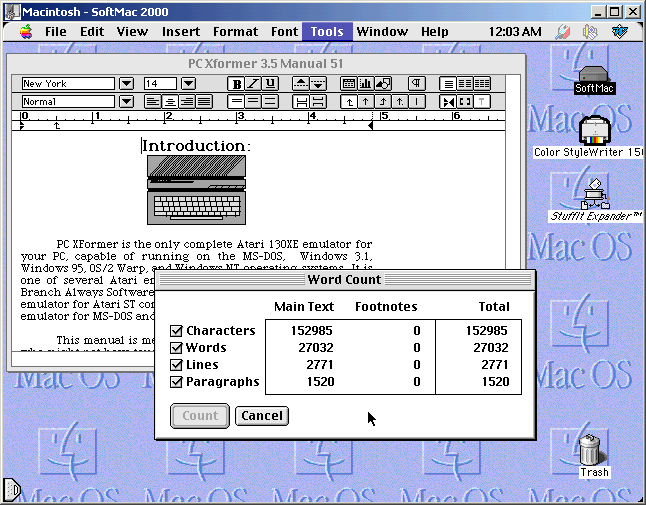
Task: Choose open paragraph spacing icon
Action: (318, 101)
